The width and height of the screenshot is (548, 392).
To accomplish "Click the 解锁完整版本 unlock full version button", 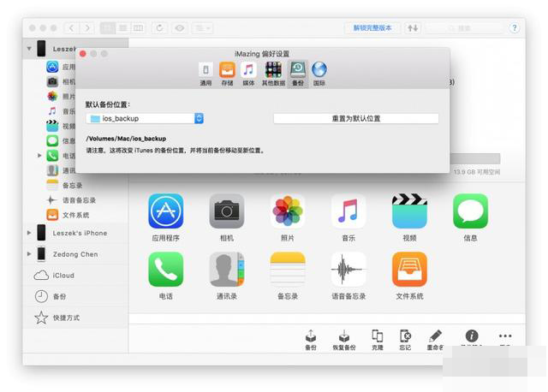I will (x=372, y=27).
